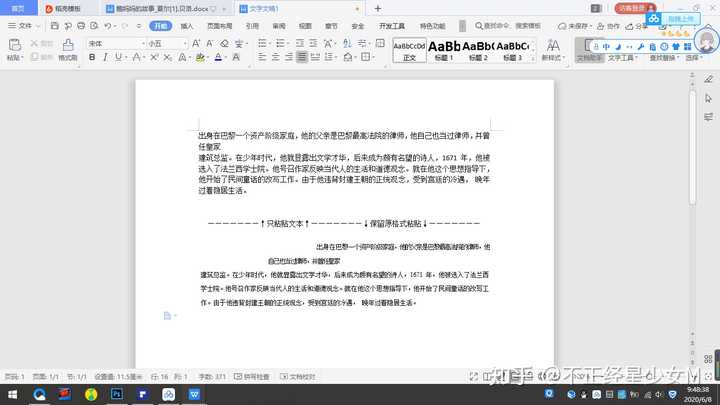Apply the font color A swatch

pos(218,57)
